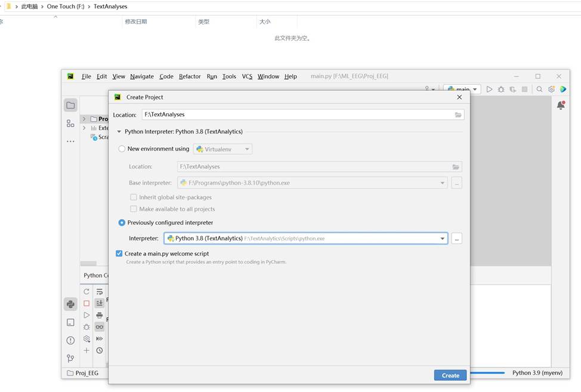Browse interpreters with the ellipsis button
The image size is (581, 392).
point(456,237)
